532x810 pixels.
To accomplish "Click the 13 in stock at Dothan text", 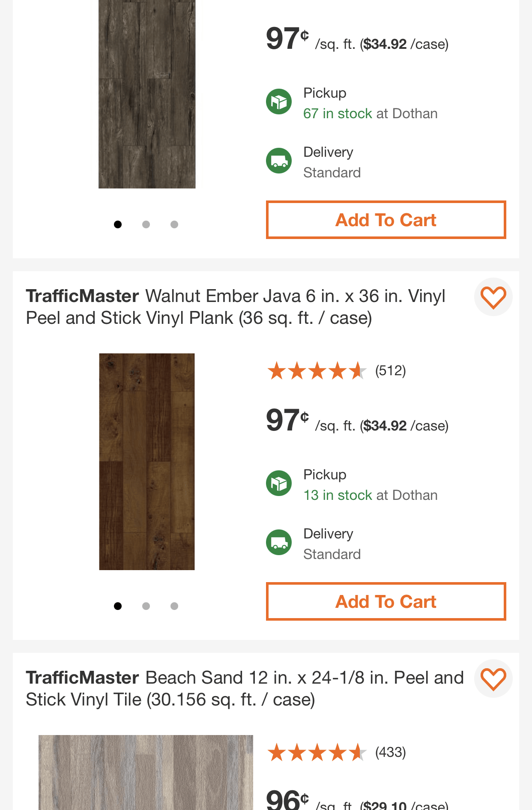I will pyautogui.click(x=371, y=495).
